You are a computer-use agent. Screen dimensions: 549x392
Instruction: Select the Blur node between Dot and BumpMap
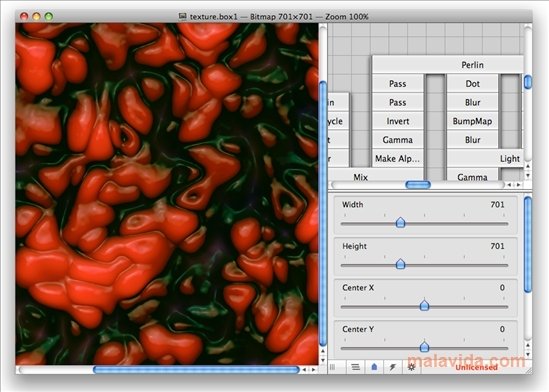click(472, 103)
